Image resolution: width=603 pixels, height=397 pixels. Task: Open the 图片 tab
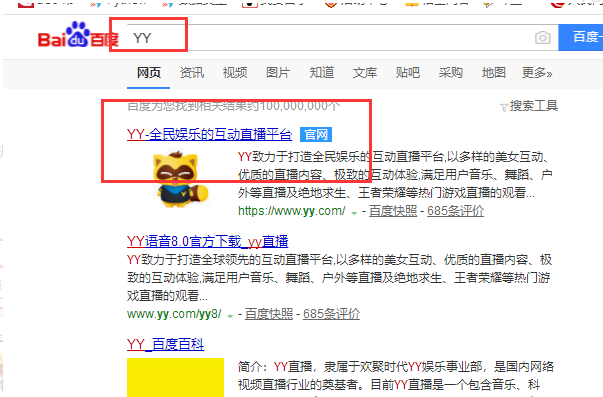[x=278, y=73]
